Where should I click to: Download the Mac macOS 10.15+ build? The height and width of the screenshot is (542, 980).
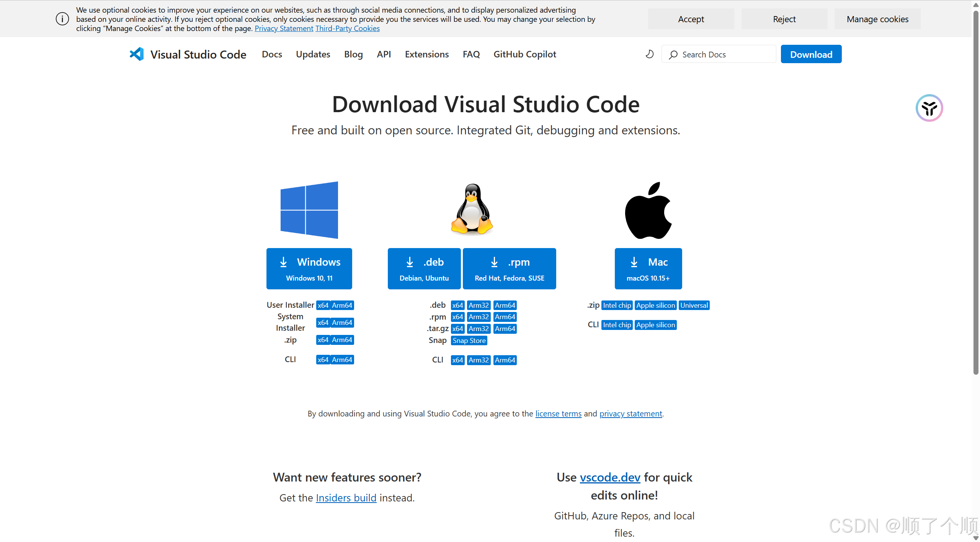(x=648, y=269)
